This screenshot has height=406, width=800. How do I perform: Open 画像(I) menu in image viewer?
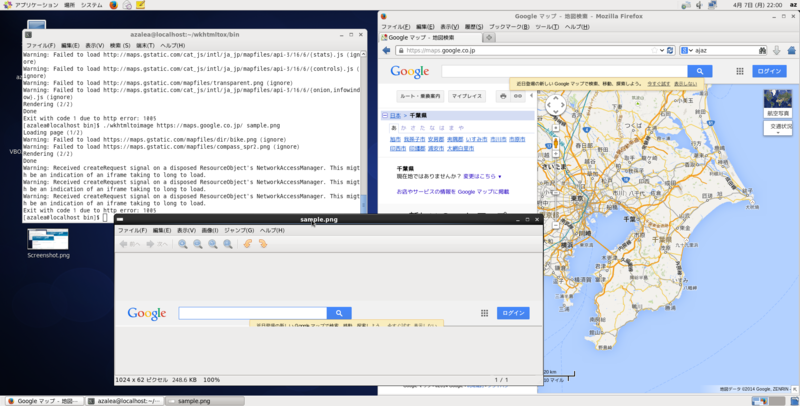pyautogui.click(x=210, y=231)
